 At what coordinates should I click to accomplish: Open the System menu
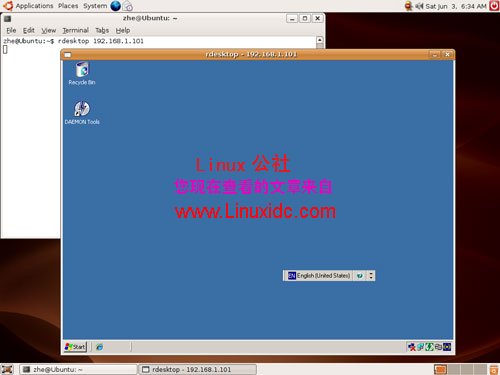(x=95, y=6)
